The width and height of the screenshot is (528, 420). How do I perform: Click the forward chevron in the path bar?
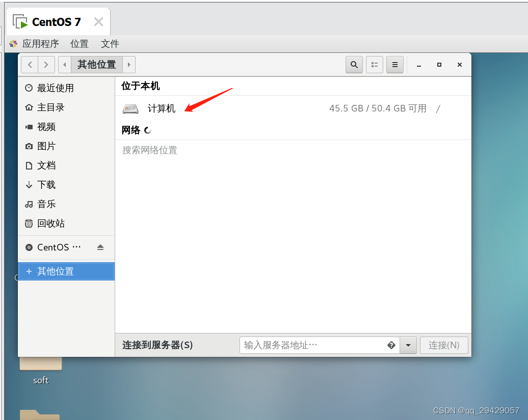[x=130, y=65]
